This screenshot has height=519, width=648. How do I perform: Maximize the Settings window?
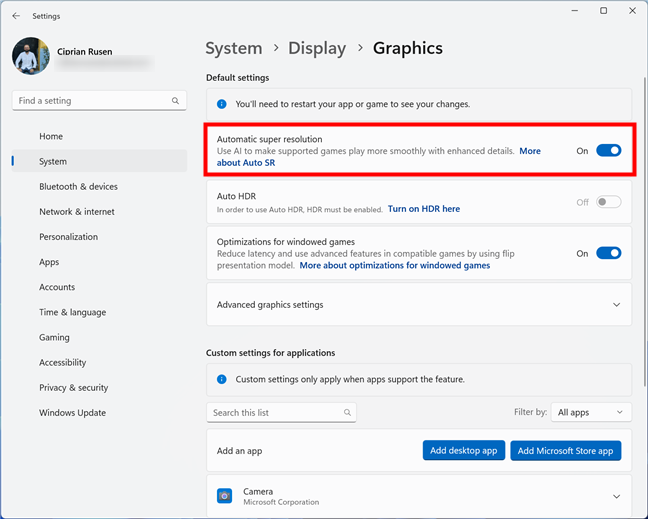click(603, 11)
